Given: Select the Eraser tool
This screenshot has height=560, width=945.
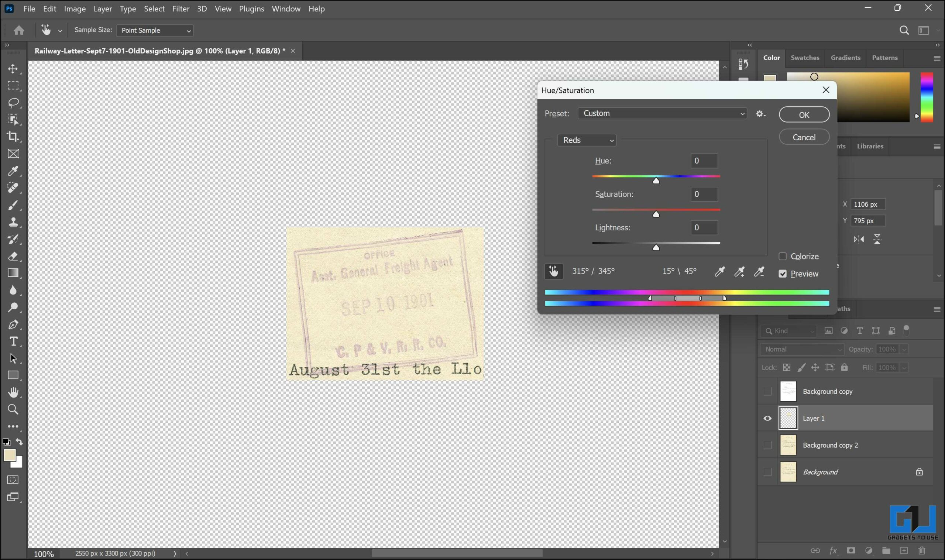Looking at the screenshot, I should [x=13, y=257].
